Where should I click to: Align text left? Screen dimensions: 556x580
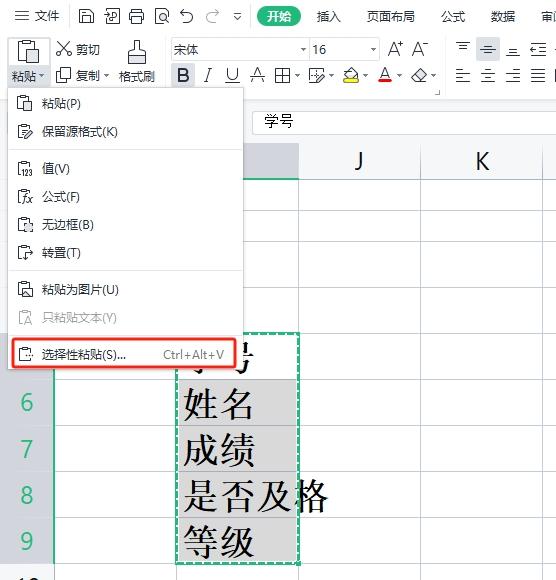tap(463, 75)
